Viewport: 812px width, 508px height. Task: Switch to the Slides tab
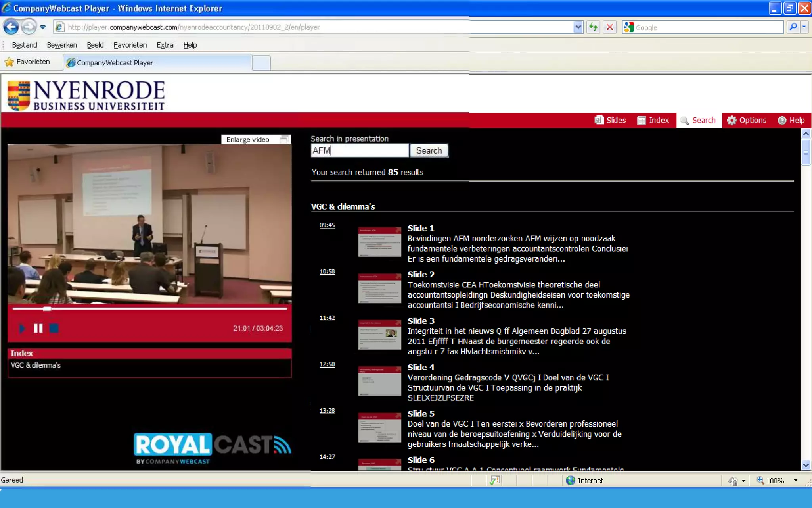pos(611,120)
